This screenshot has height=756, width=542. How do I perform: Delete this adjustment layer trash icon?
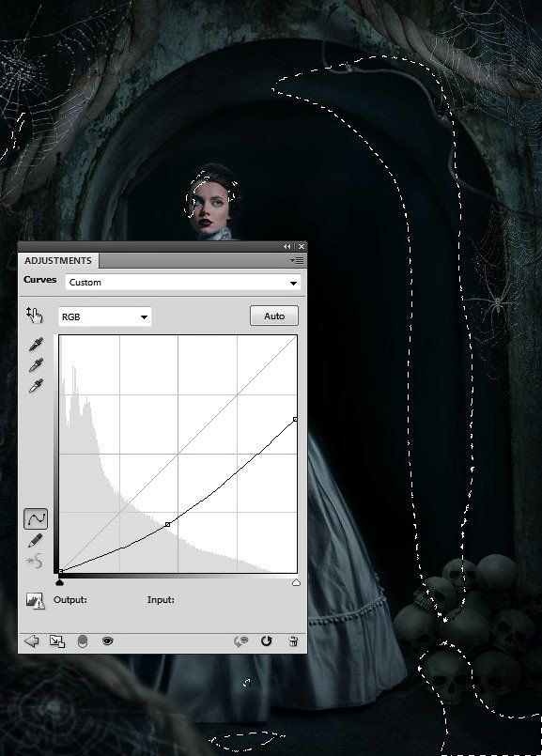(293, 641)
